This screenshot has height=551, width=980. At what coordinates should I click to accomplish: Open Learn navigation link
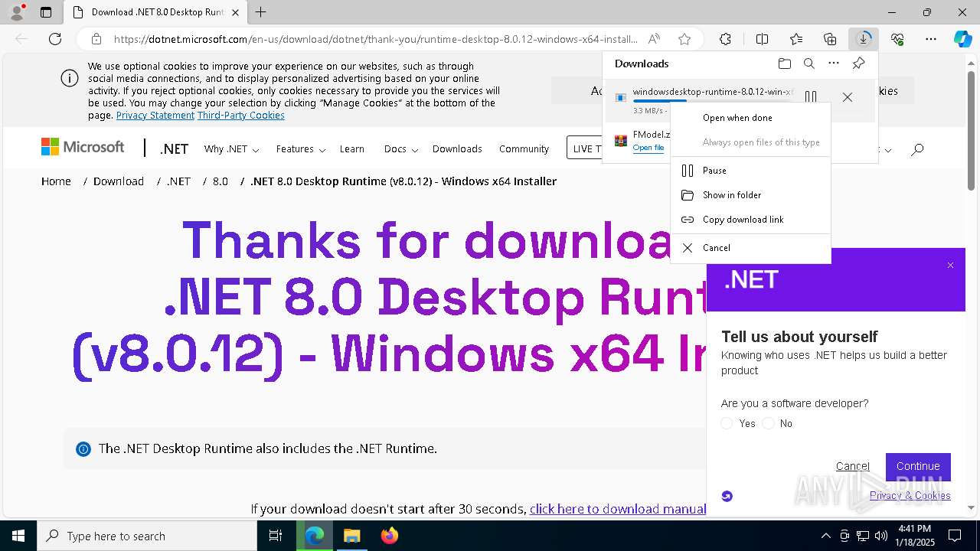[x=352, y=149]
